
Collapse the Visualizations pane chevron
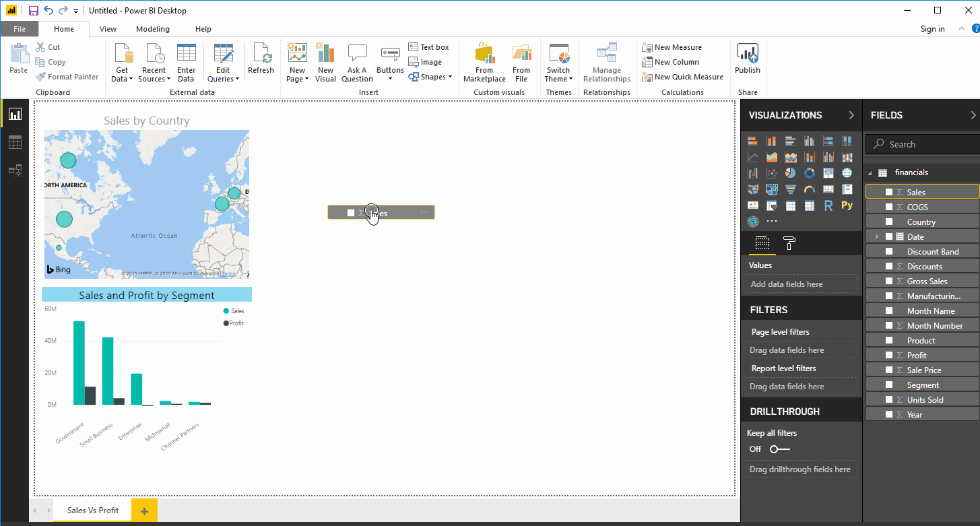[x=851, y=115]
